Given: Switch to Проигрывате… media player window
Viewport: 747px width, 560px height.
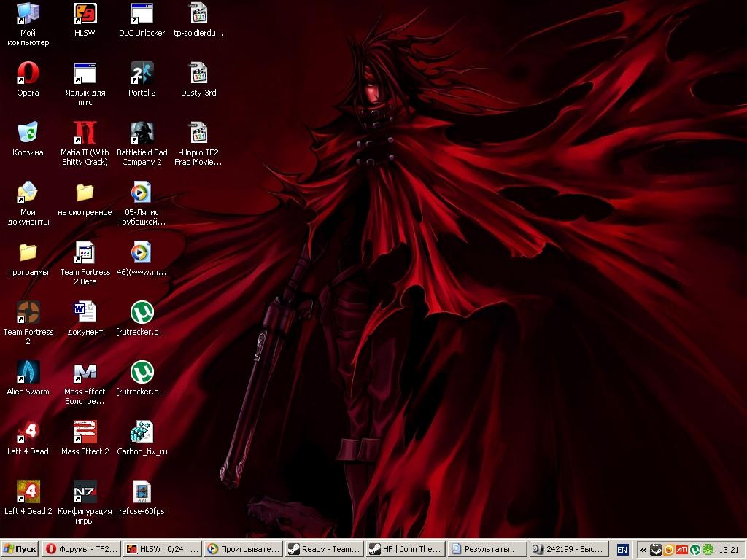Looking at the screenshot, I should click(x=244, y=549).
